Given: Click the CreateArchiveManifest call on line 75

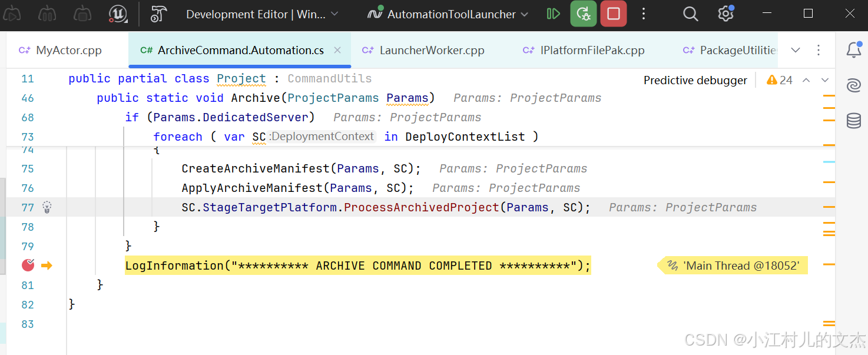Looking at the screenshot, I should [x=256, y=168].
